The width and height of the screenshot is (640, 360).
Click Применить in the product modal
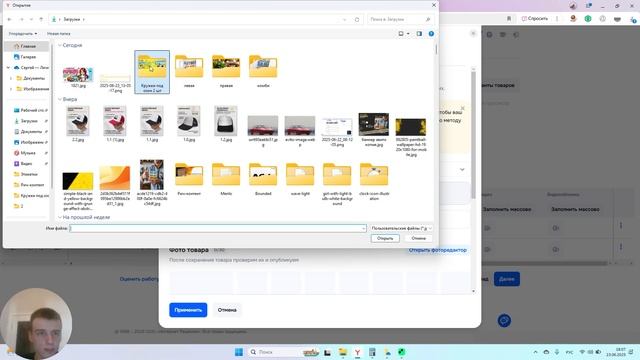[x=188, y=310]
